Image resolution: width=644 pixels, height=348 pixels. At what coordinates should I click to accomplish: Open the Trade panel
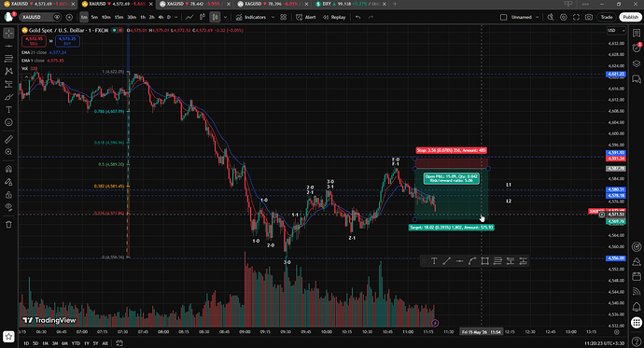[607, 17]
